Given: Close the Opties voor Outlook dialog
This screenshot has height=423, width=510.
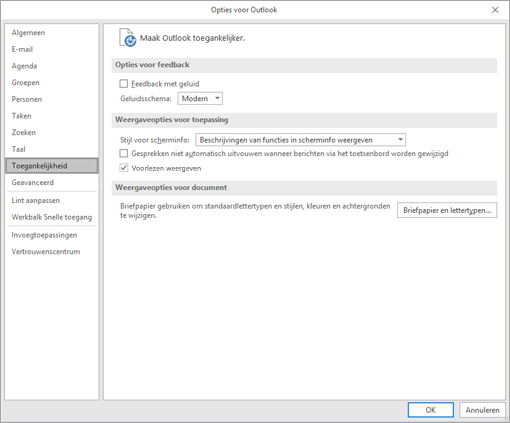Looking at the screenshot, I should [x=495, y=10].
